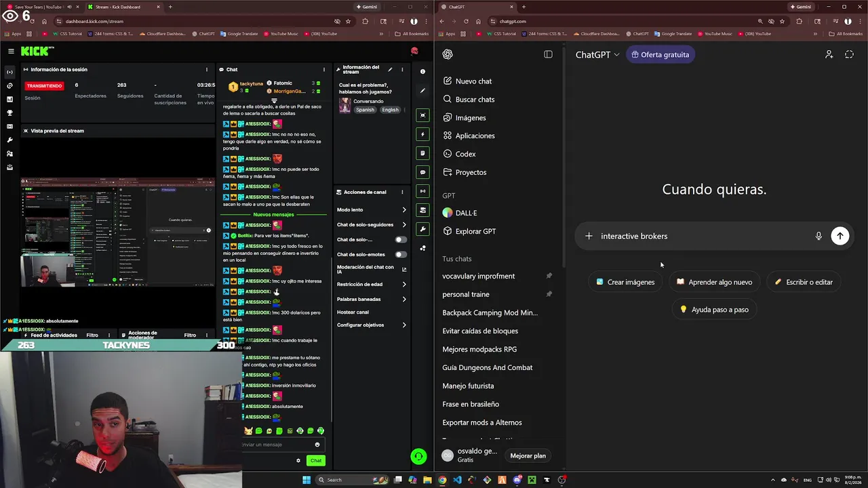Screen dimensions: 868x488
Task: Click the focus preview icon in right rail
Action: coord(422,115)
